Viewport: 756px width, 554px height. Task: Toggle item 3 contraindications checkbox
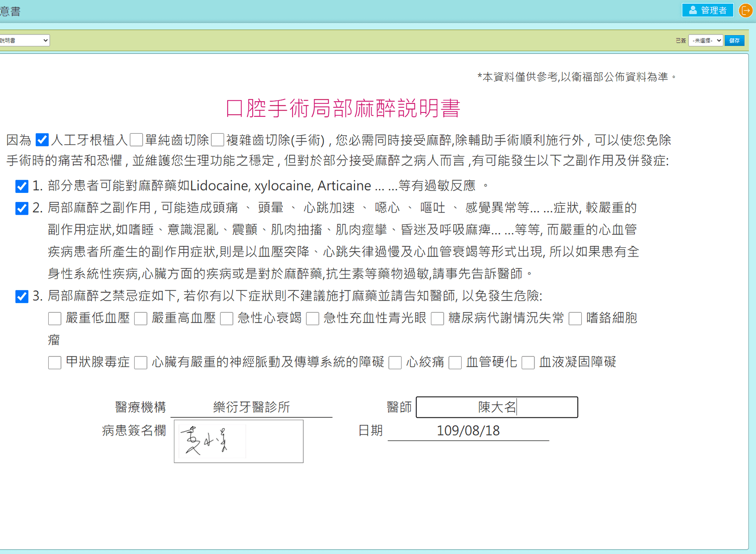22,296
